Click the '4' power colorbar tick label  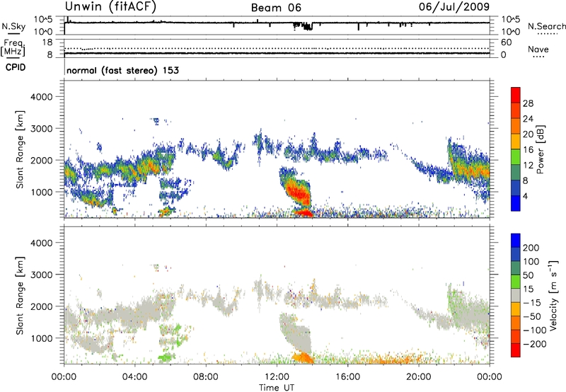[525, 197]
